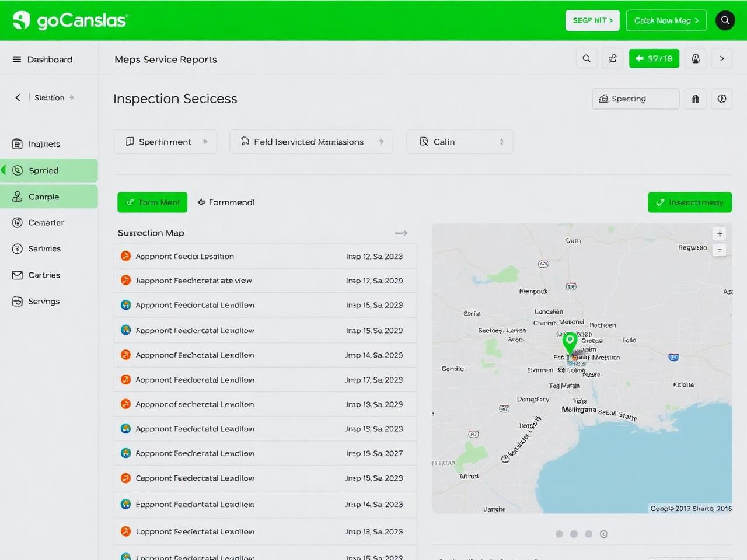Open the Calin dropdown
Image resolution: width=747 pixels, height=560 pixels.
coord(460,142)
